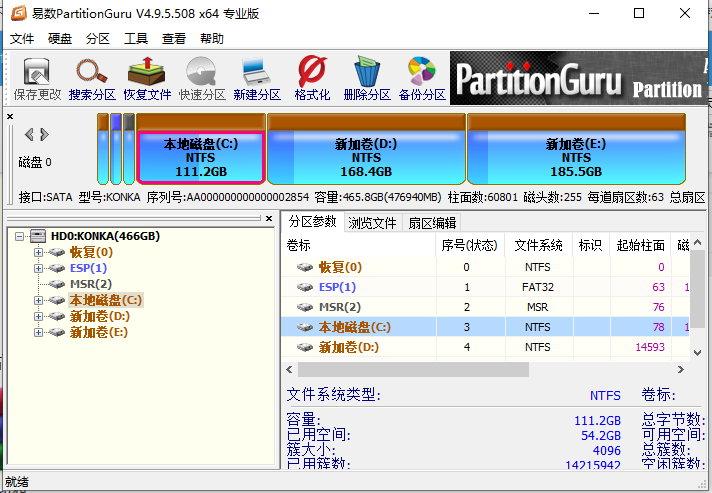Close the left tree panel with X
The height and width of the screenshot is (493, 712).
pos(269,218)
